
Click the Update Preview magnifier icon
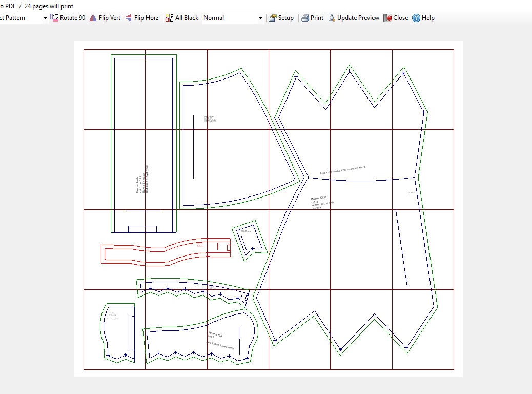tap(331, 18)
